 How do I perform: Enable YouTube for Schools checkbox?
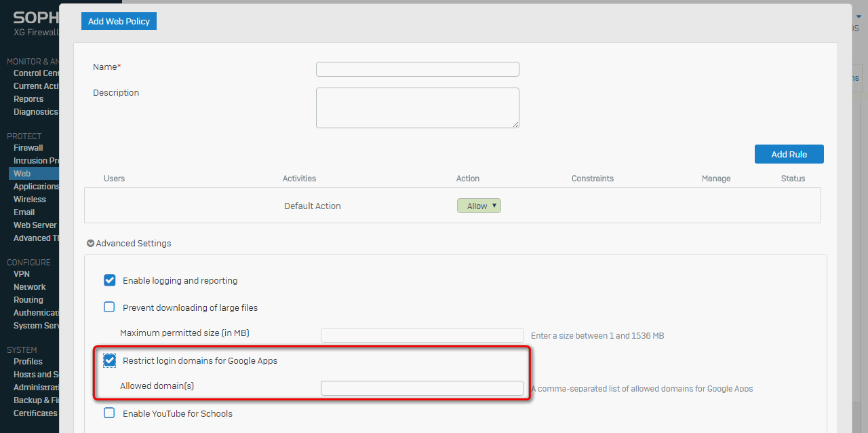pos(109,413)
